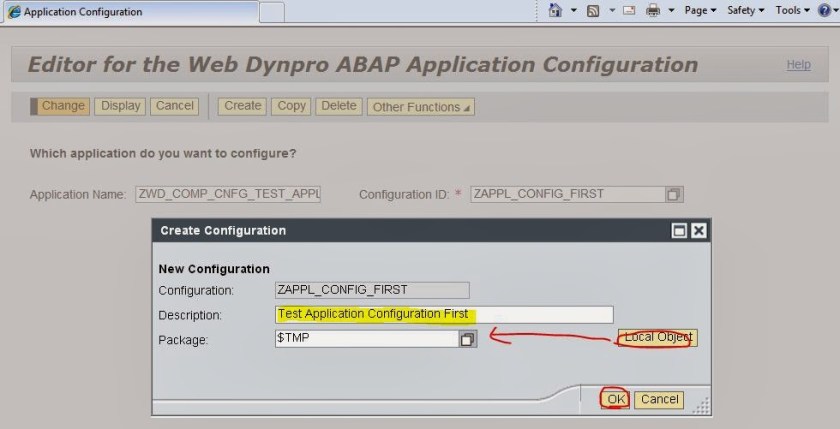Image resolution: width=840 pixels, height=429 pixels.
Task: Open the Print dropdown arrow
Action: [671, 10]
